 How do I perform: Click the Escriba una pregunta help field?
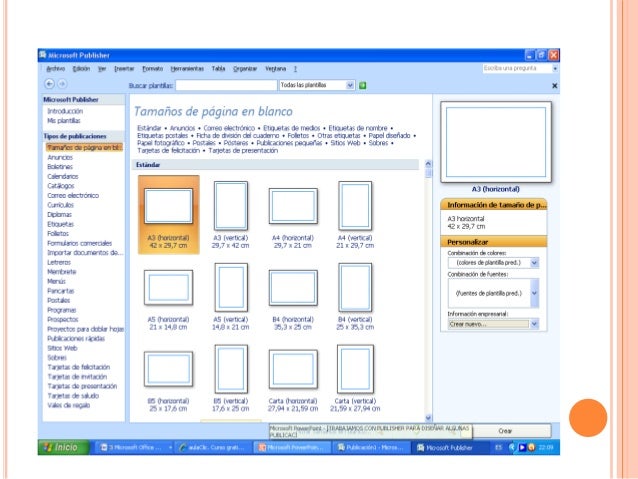pyautogui.click(x=517, y=68)
